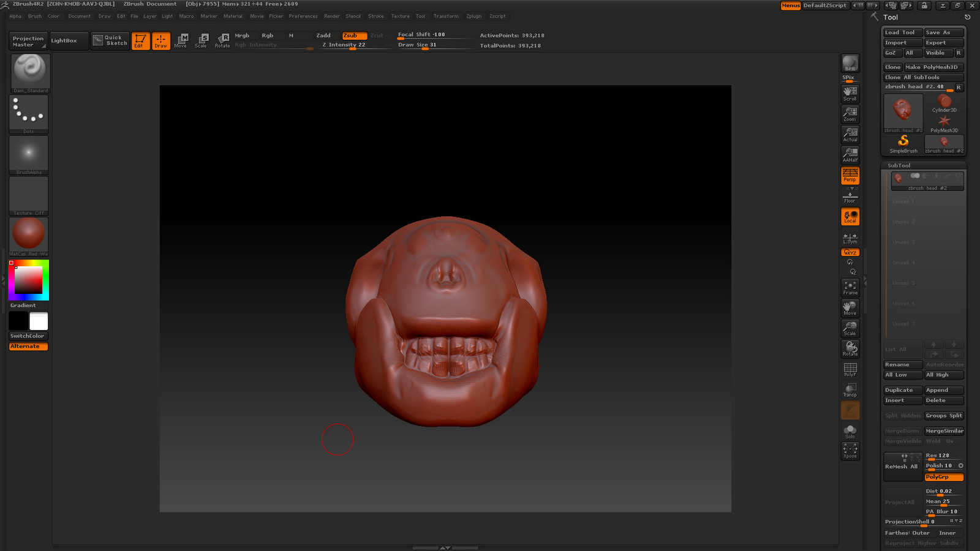Toggle the Floor grid
This screenshot has width=980, height=551.
click(x=850, y=196)
